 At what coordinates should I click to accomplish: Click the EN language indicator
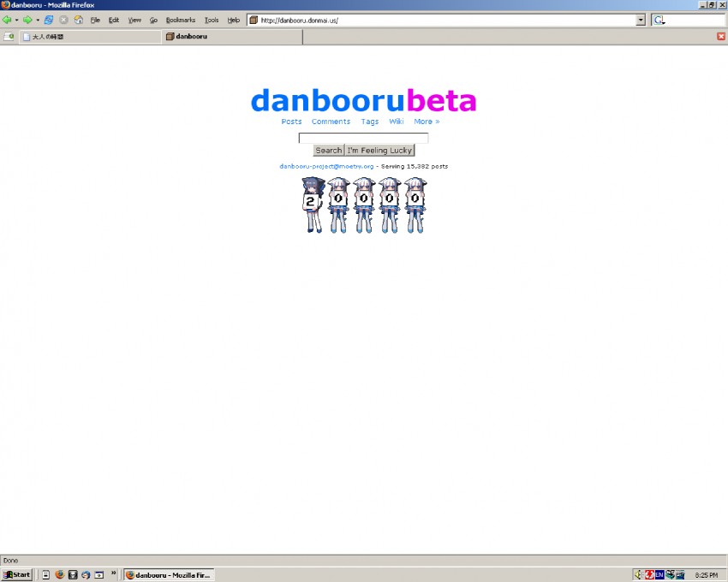(659, 575)
